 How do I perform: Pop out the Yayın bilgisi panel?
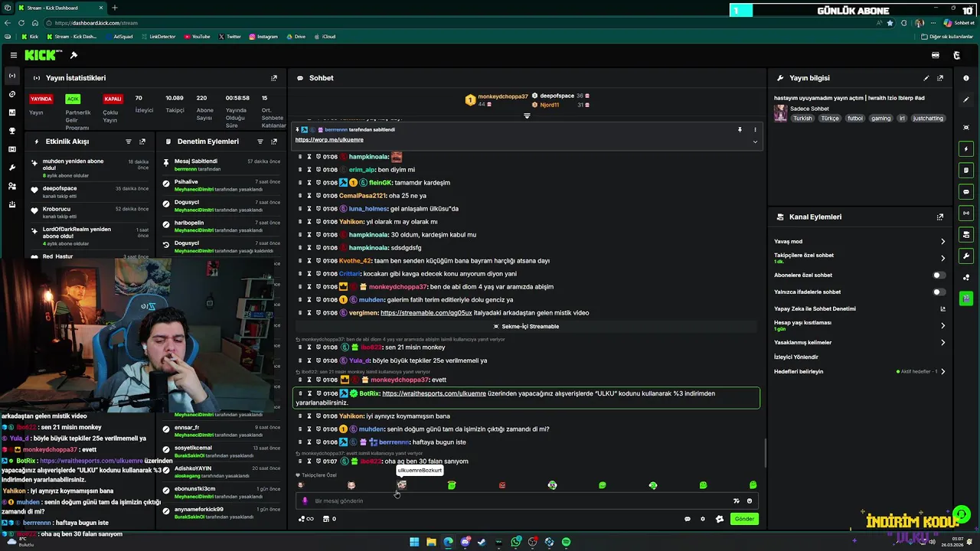pyautogui.click(x=940, y=78)
